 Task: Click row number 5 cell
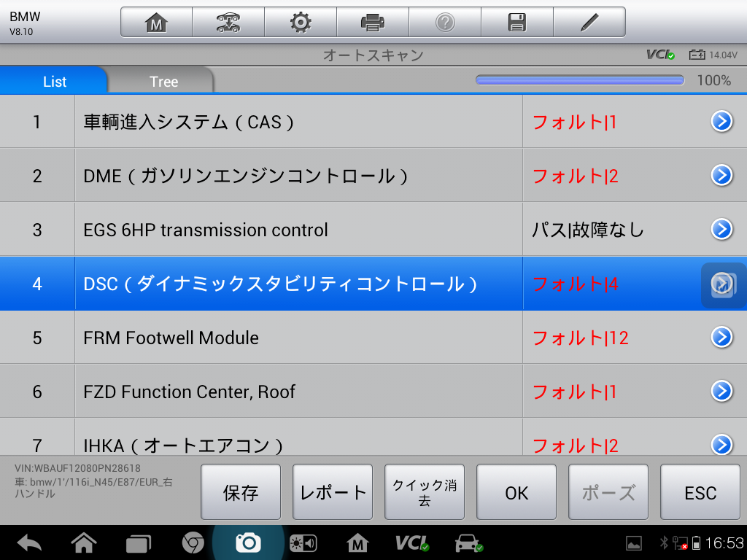click(x=37, y=337)
